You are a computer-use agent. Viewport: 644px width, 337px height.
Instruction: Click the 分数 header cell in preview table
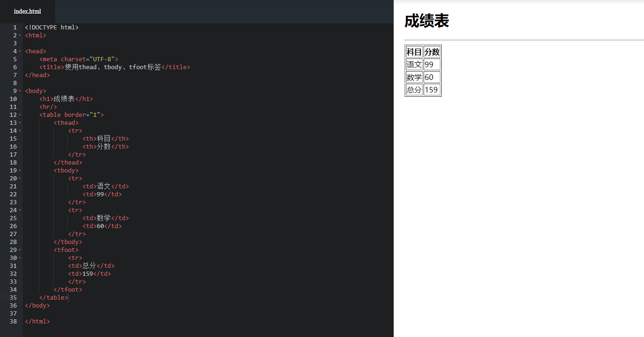(x=431, y=51)
